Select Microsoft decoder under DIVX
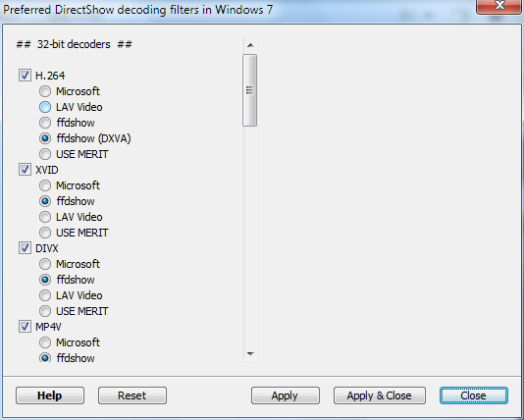This screenshot has width=524, height=420. pos(45,264)
